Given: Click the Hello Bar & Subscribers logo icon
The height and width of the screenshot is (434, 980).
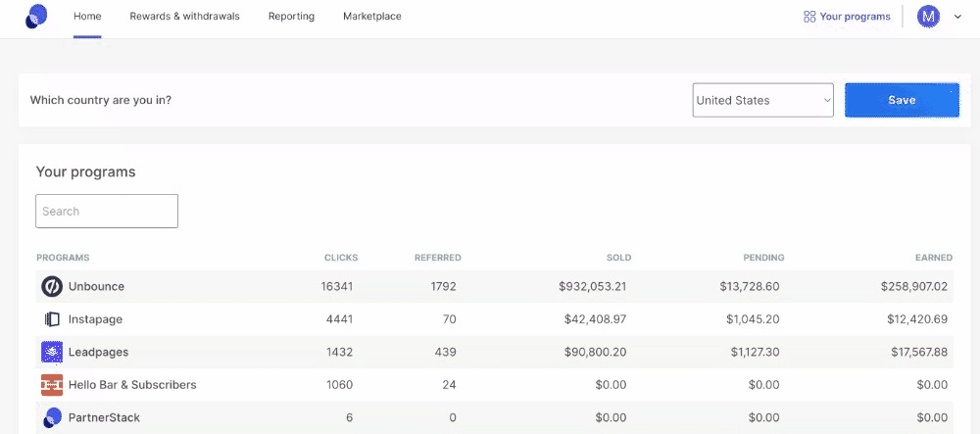Looking at the screenshot, I should click(x=52, y=385).
